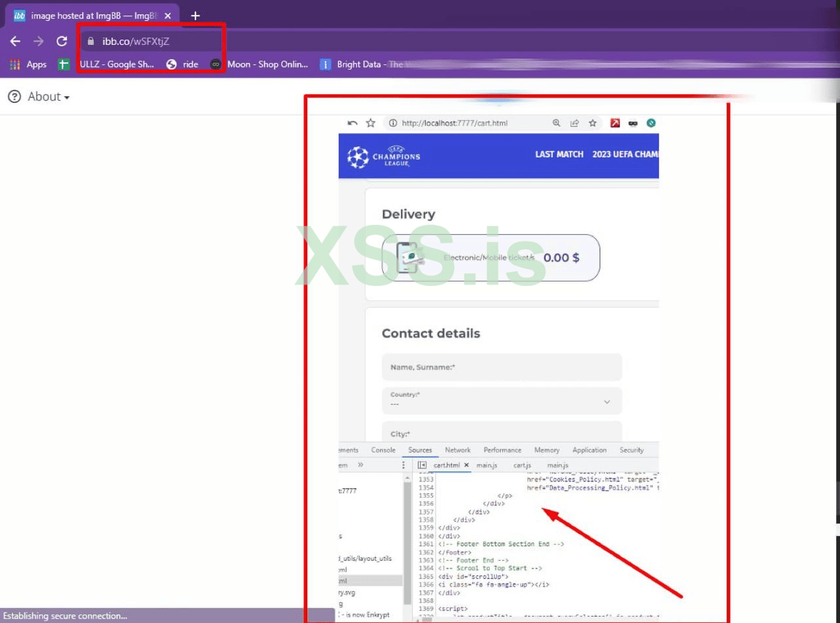Click the Contact details heading
The image size is (840, 623).
click(x=431, y=333)
